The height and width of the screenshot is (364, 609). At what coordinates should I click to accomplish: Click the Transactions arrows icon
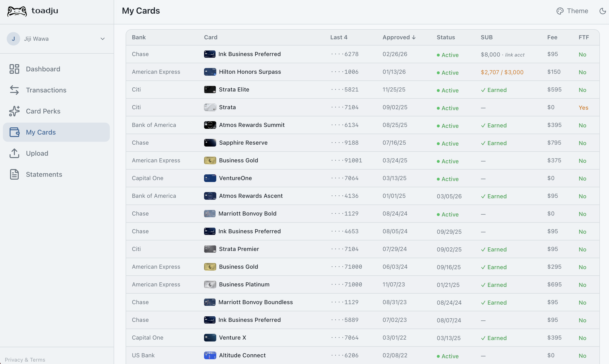(x=14, y=90)
